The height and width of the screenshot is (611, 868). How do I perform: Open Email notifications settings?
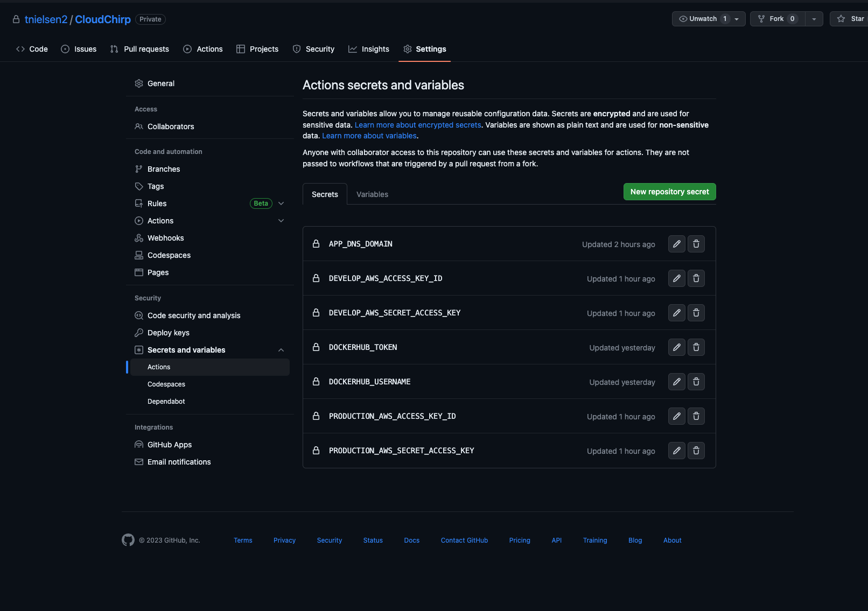click(x=210, y=462)
